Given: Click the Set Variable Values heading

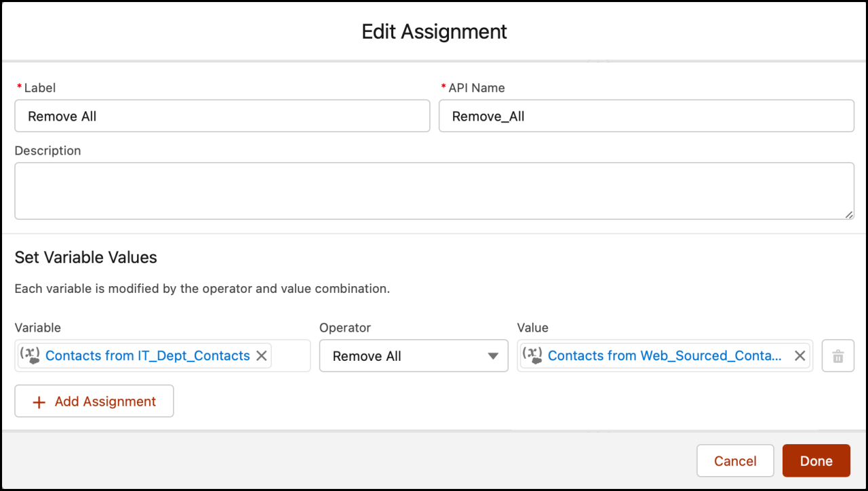Looking at the screenshot, I should (85, 258).
